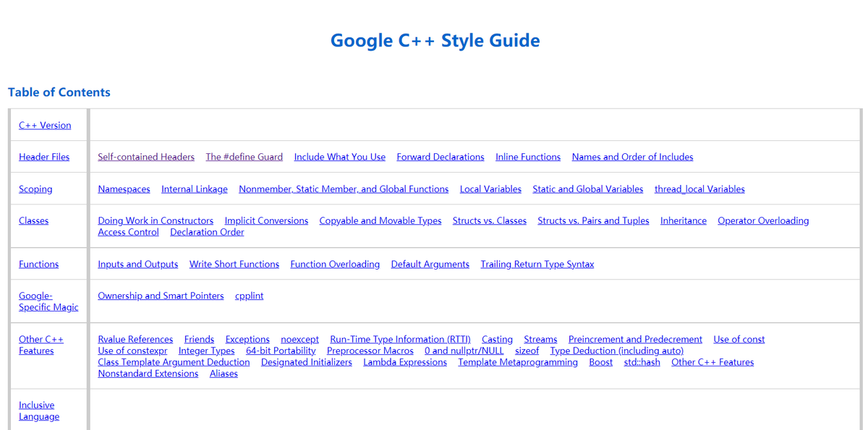Jump to Nonstandard Extensions

148,374
